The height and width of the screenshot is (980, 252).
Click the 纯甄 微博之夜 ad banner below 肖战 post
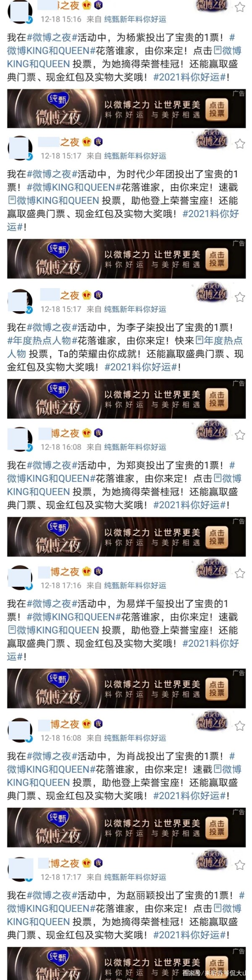[126, 827]
